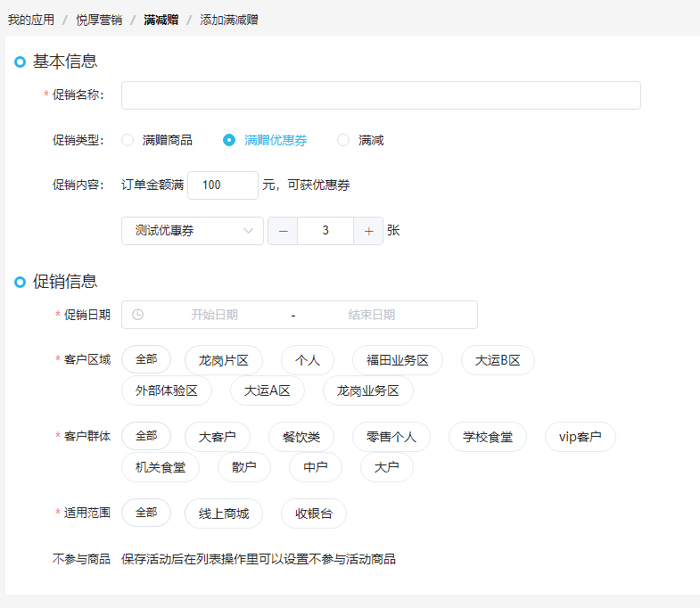Choose 福田业务区 region tag

coord(398,360)
